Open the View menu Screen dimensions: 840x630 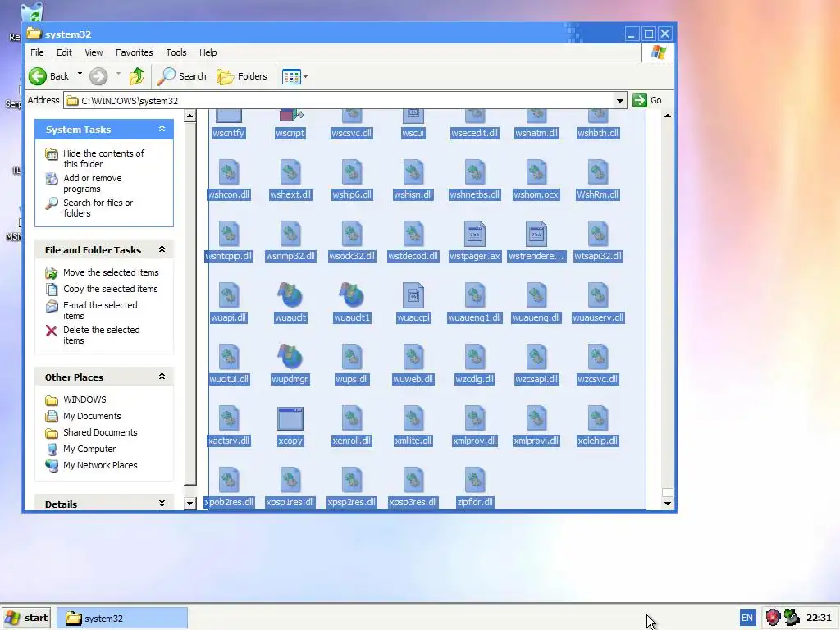(94, 52)
